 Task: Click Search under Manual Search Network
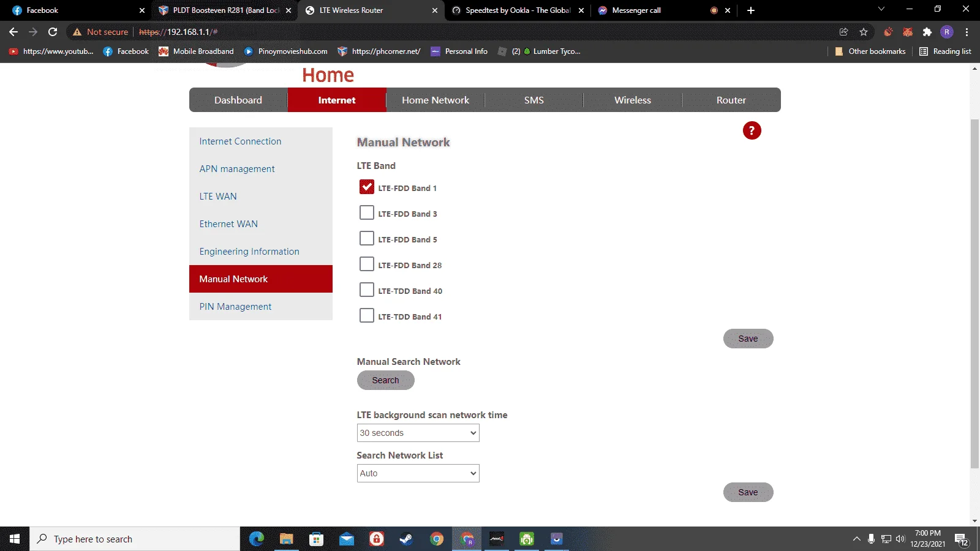pyautogui.click(x=385, y=380)
